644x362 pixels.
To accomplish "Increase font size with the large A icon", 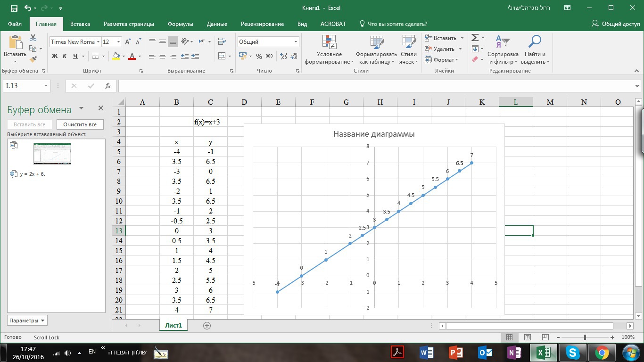I will (x=128, y=41).
